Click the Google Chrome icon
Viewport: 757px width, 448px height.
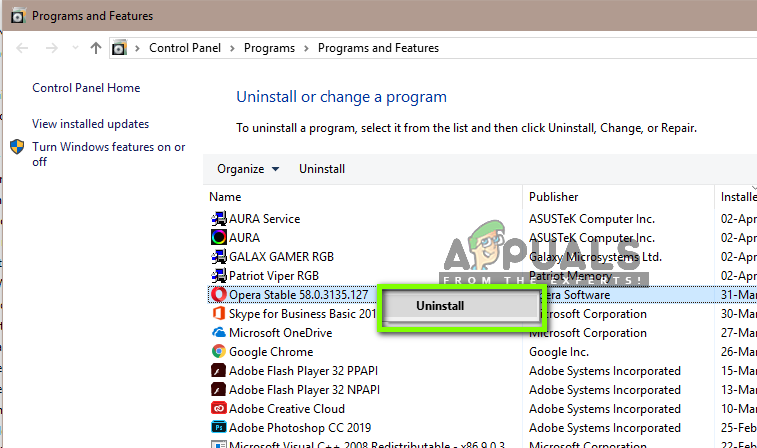tap(219, 351)
